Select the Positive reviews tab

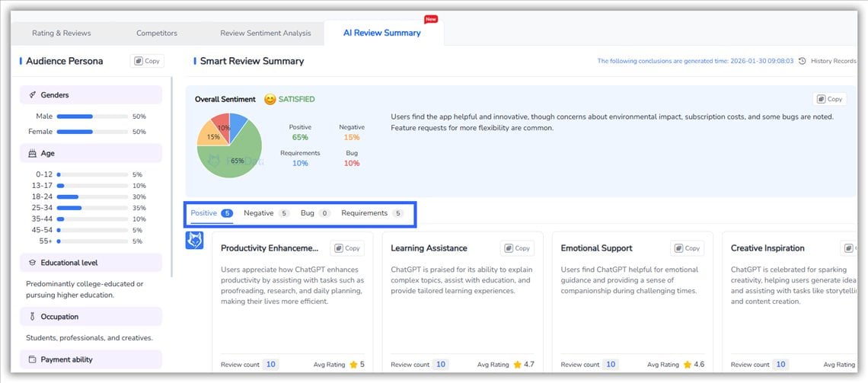212,213
